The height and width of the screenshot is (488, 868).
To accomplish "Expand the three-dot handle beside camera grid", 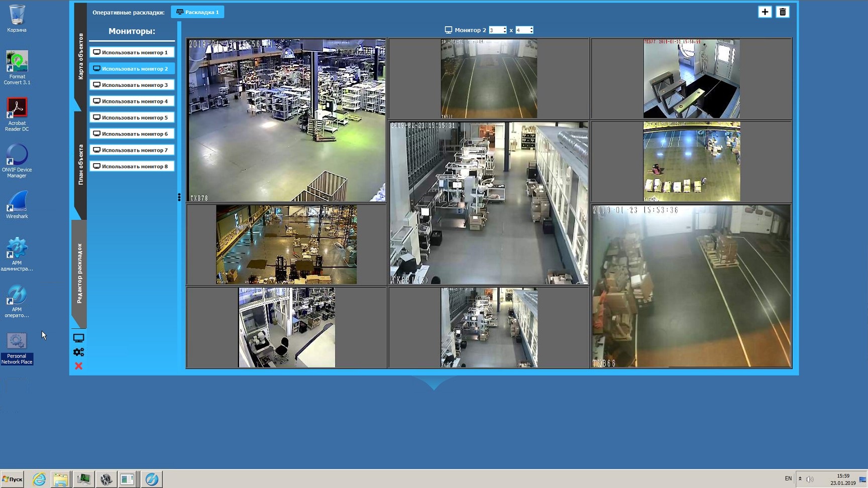I will [x=179, y=197].
